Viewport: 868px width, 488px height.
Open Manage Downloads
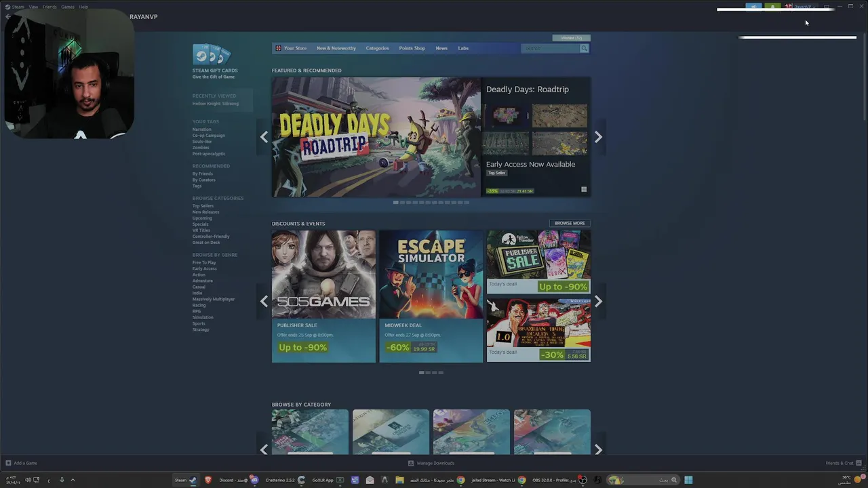point(431,463)
